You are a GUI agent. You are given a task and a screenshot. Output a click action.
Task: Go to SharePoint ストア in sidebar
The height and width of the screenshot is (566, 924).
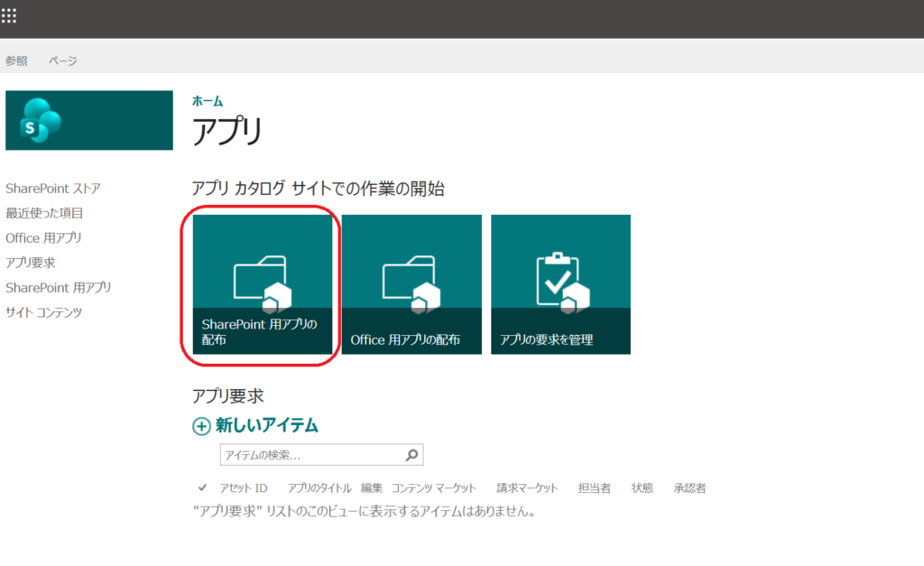pyautogui.click(x=53, y=189)
